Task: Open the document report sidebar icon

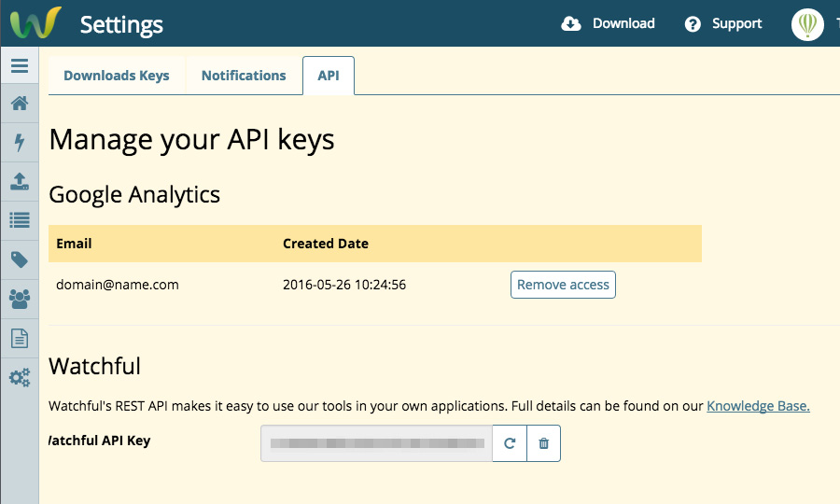Action: 20,338
